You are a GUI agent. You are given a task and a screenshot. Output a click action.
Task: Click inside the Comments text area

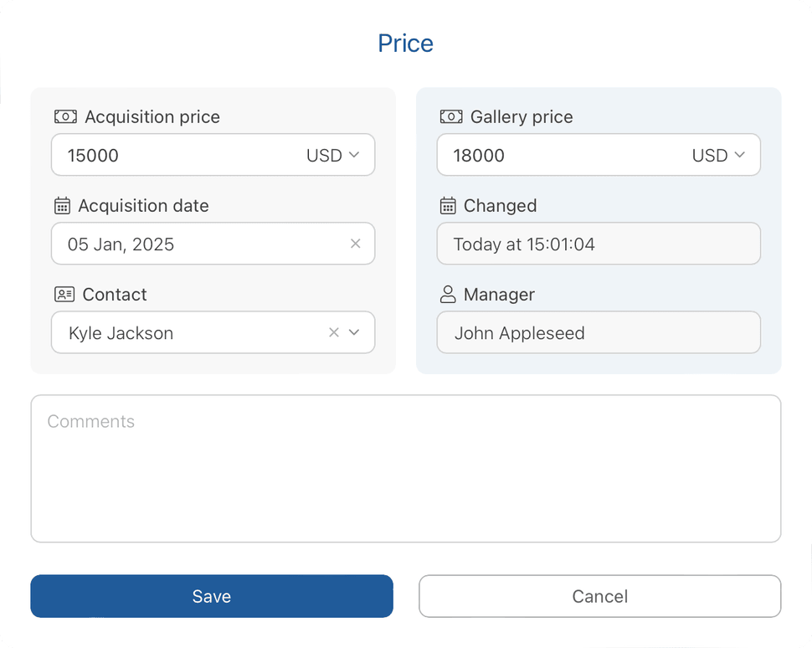point(406,467)
